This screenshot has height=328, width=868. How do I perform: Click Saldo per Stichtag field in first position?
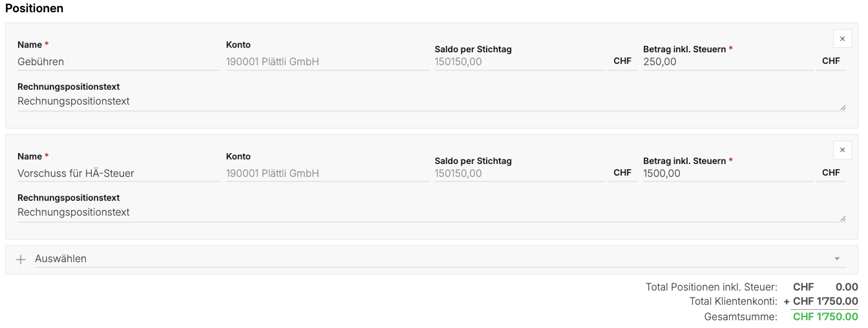[520, 62]
